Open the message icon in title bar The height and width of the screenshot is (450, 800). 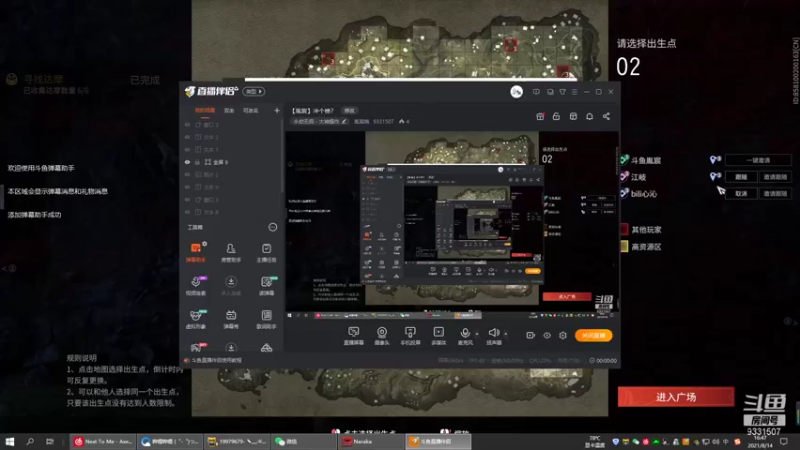click(x=536, y=92)
